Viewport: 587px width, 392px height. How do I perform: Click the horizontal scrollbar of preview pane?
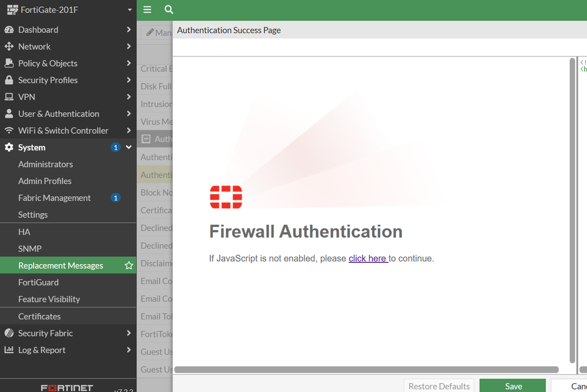[367, 370]
